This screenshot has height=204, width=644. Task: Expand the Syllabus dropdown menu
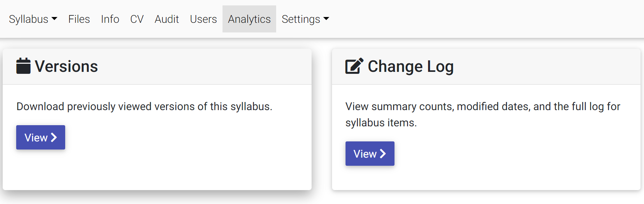point(33,19)
